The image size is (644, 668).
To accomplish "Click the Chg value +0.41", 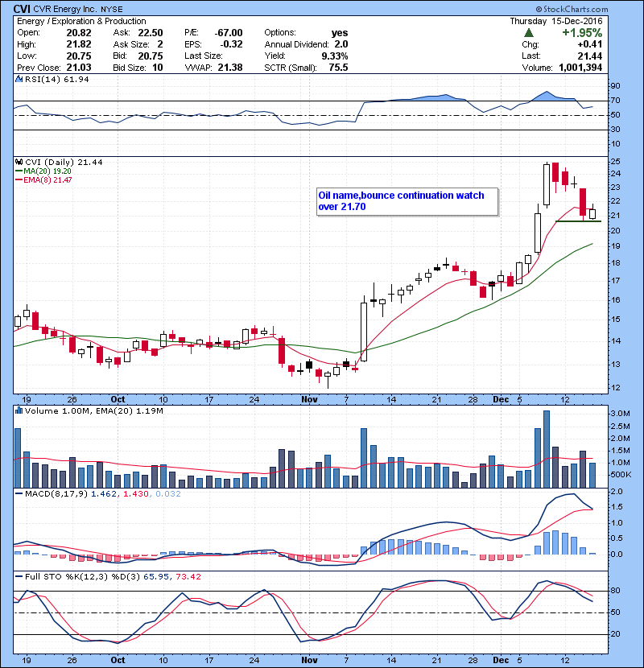I will click(590, 44).
